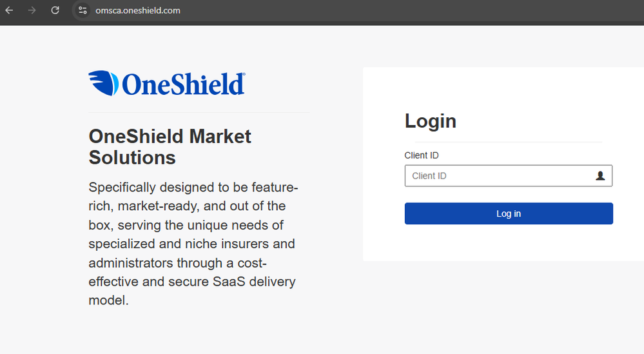Click the divider line below the OneShield logo
644x354 pixels.
[x=199, y=112]
